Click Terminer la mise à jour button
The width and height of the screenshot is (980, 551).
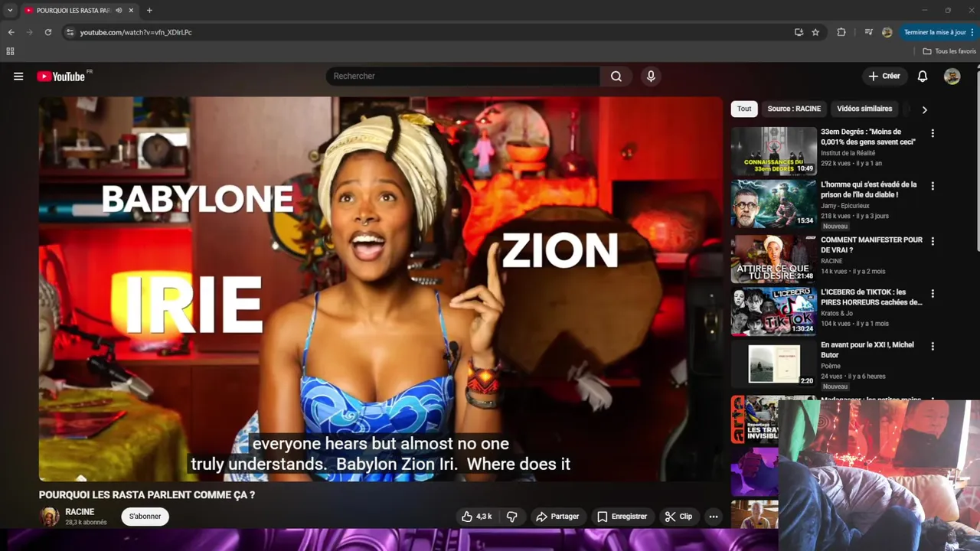click(x=939, y=32)
